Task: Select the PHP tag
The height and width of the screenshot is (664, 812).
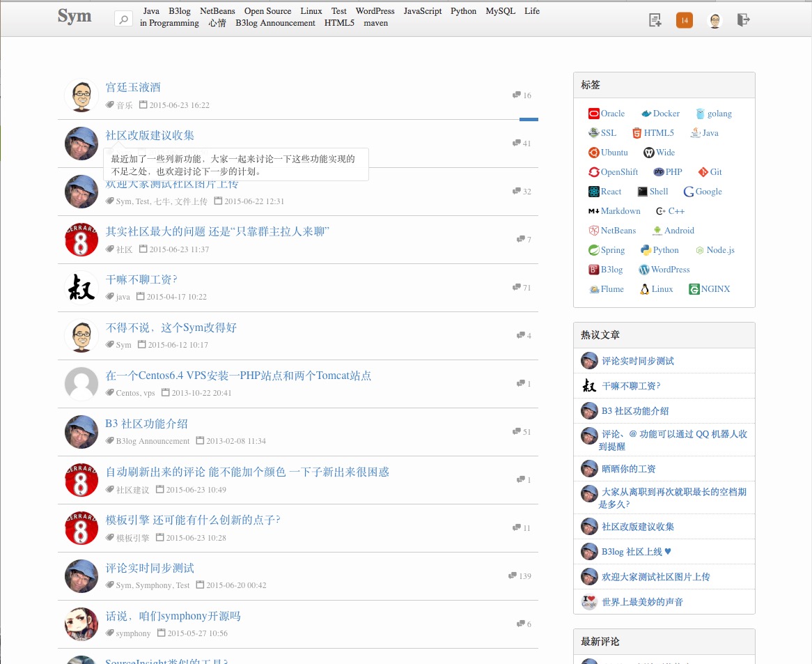Action: pos(668,172)
